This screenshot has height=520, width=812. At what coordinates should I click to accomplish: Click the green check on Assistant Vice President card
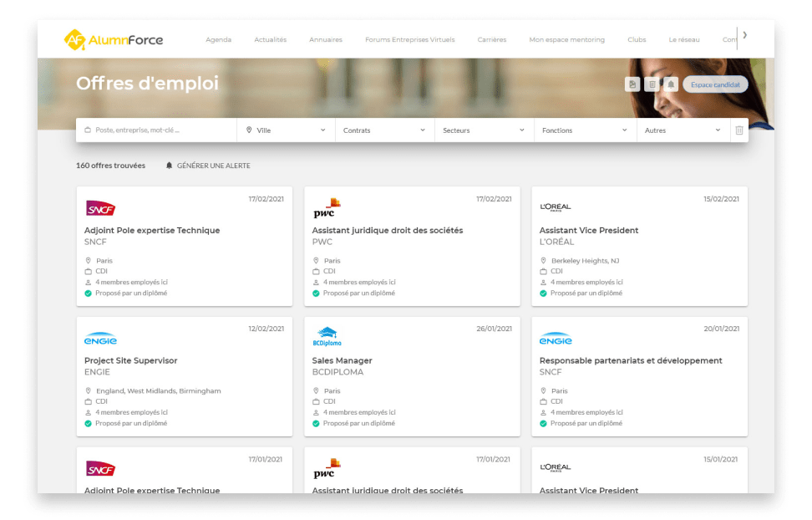543,293
